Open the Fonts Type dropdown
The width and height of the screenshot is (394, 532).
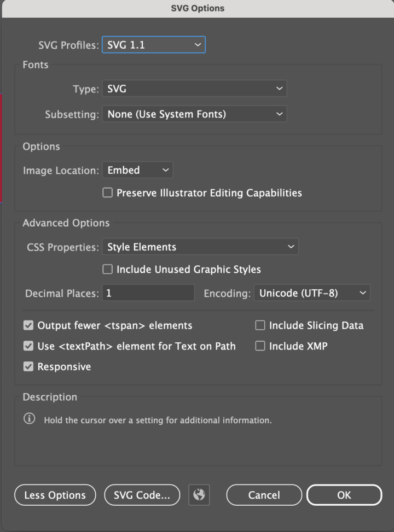pyautogui.click(x=194, y=88)
